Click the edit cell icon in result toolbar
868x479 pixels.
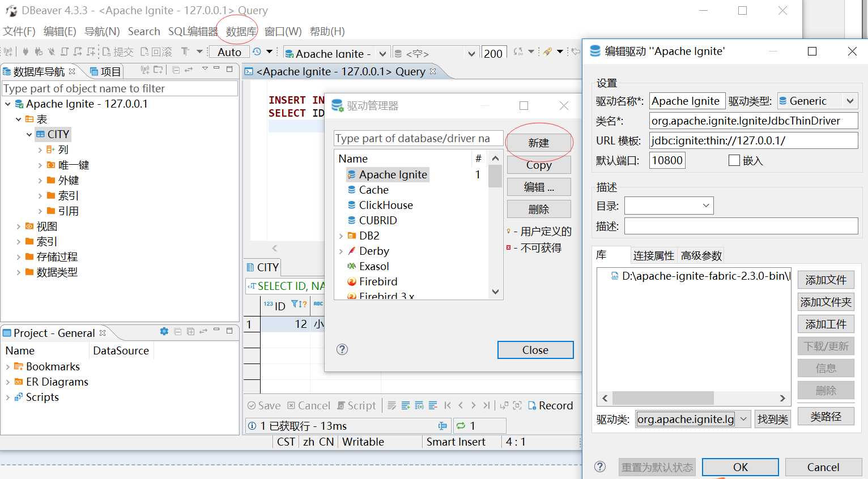[392, 405]
